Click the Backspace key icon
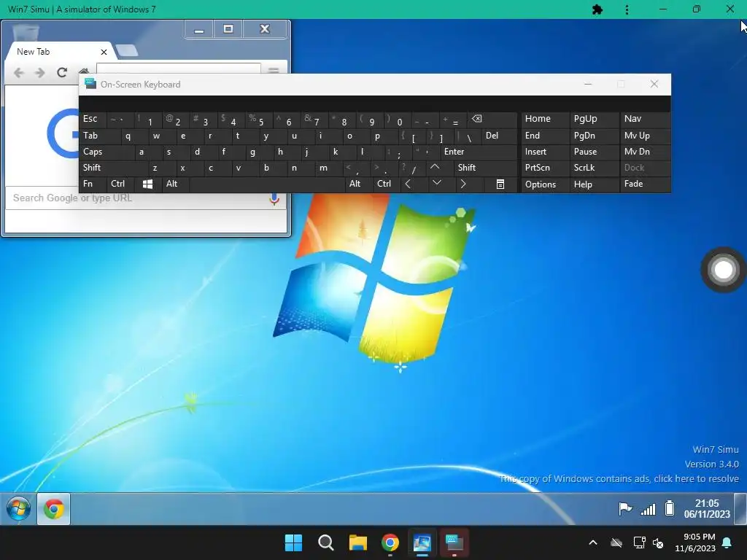This screenshot has width=747, height=560. (477, 119)
